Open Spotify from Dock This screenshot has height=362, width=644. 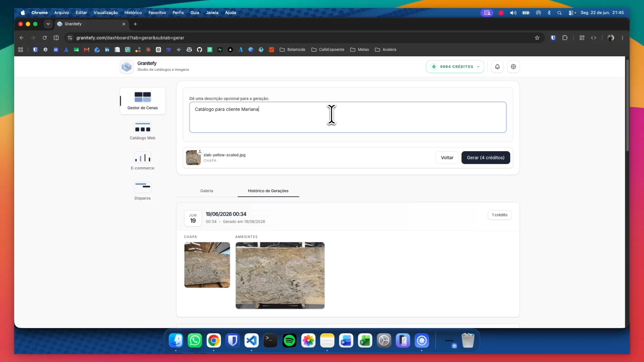tap(289, 341)
